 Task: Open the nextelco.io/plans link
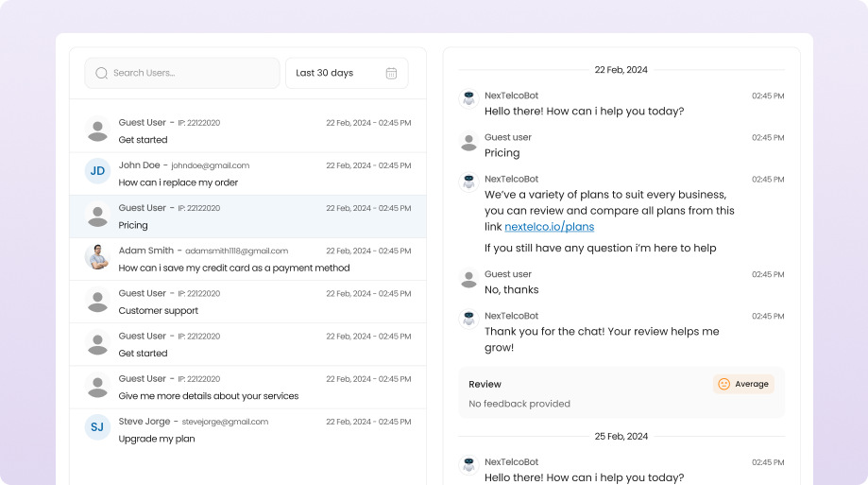click(x=549, y=227)
